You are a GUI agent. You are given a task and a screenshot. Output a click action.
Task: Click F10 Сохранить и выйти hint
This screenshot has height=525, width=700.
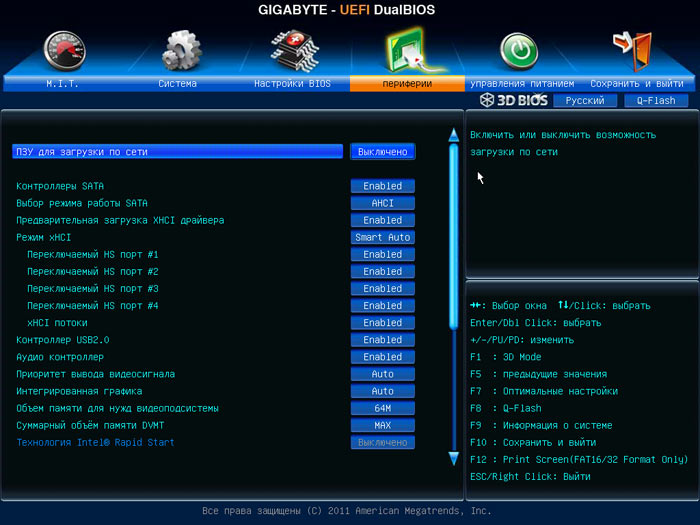(533, 443)
